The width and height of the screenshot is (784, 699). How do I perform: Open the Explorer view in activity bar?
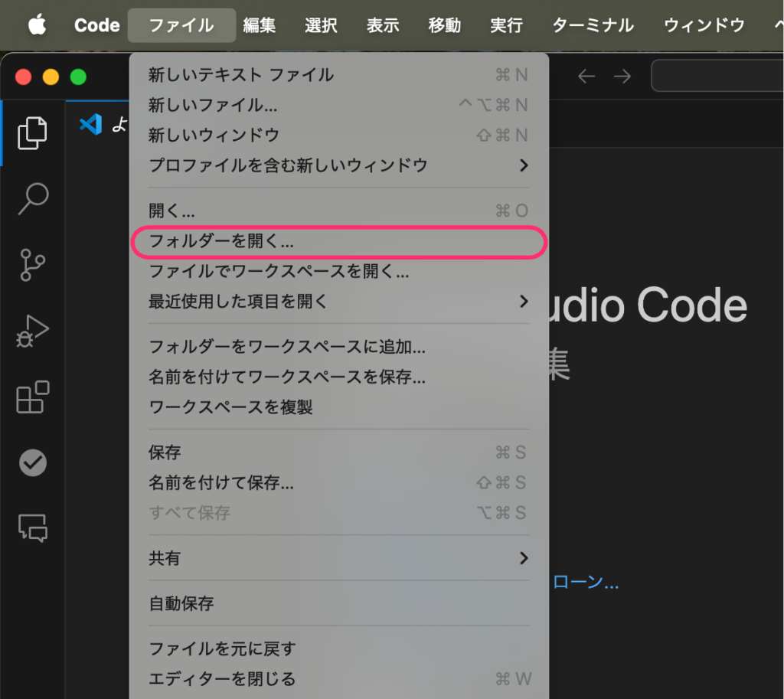coord(32,133)
